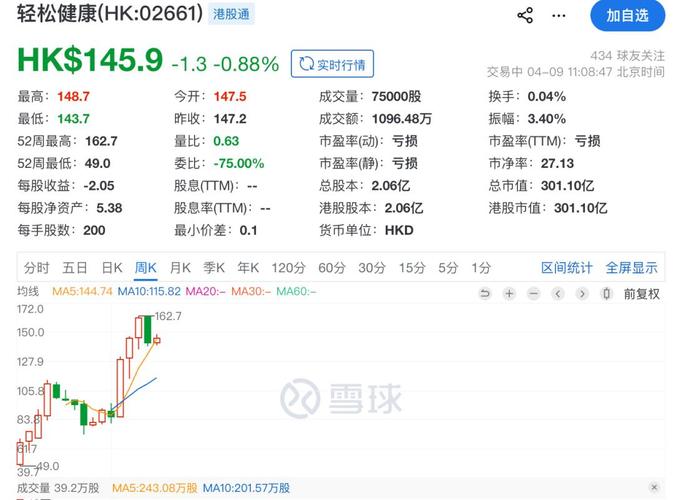The image size is (674, 500).
Task: Toggle the MA5 moving average line
Action: pos(83,291)
